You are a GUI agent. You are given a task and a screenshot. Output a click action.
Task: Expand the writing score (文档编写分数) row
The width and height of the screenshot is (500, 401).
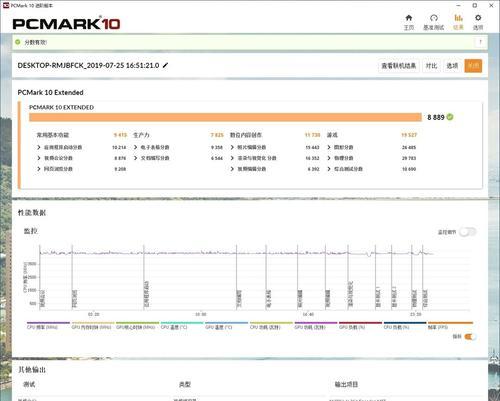pyautogui.click(x=136, y=158)
